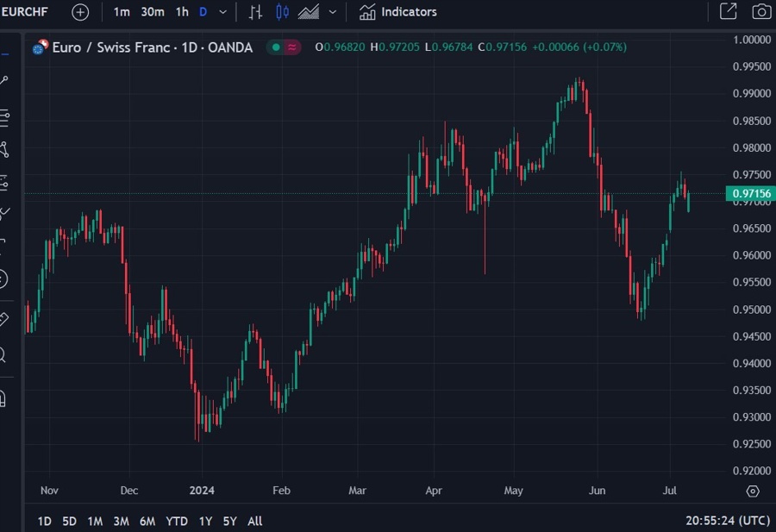Select the Candles chart style icon
Screen dimensions: 776x532
[x=282, y=12]
